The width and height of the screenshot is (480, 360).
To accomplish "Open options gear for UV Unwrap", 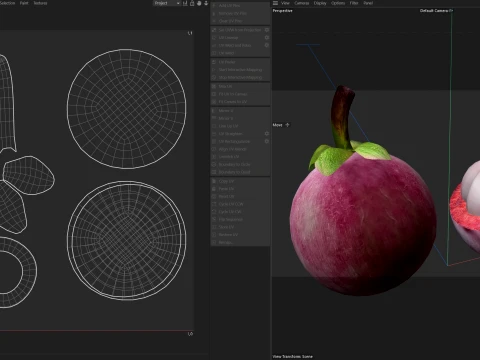I will coord(267,38).
